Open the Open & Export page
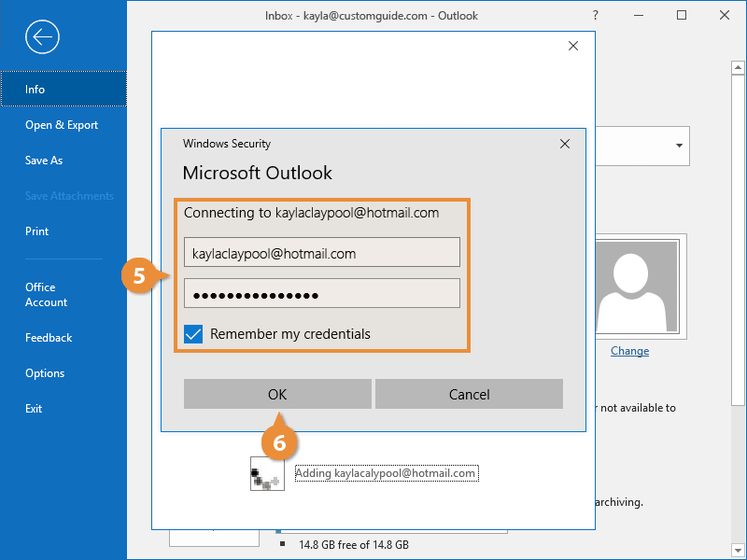Screen dimensions: 747x560 (62, 125)
